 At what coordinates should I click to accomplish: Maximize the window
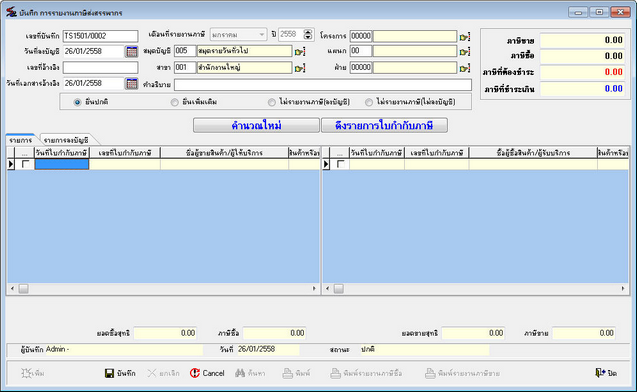coord(599,12)
